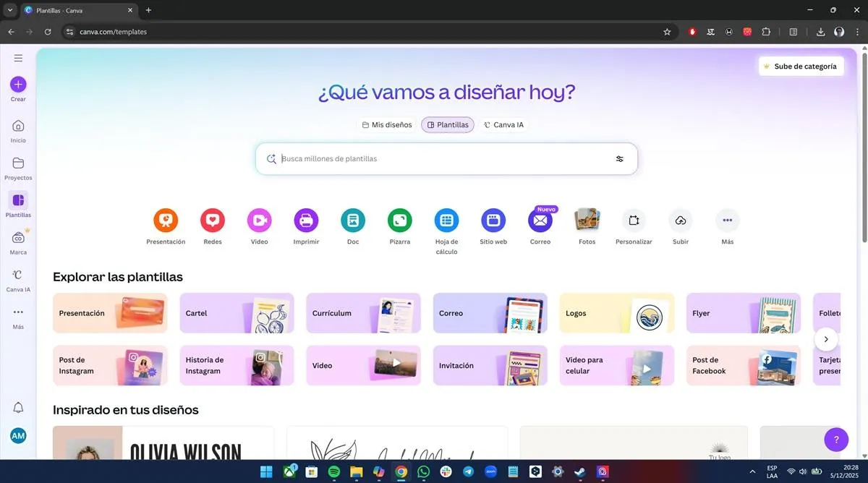Select the Subir upload icon
Viewport: 868px width, 483px height.
680,221
